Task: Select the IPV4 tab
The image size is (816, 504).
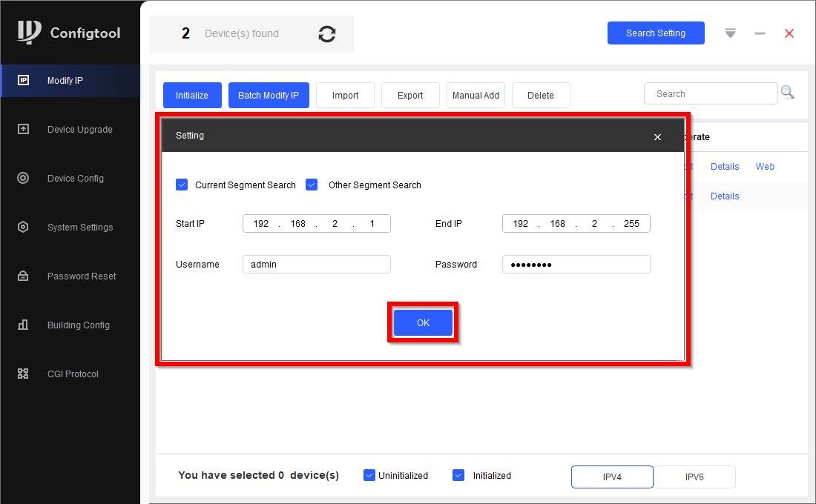Action: 612,477
